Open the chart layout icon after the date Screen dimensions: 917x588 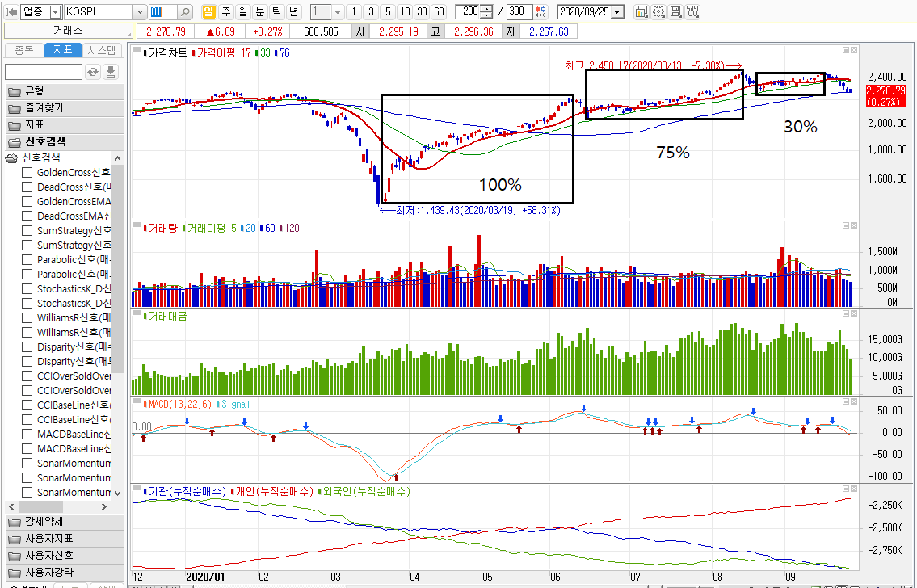point(641,11)
